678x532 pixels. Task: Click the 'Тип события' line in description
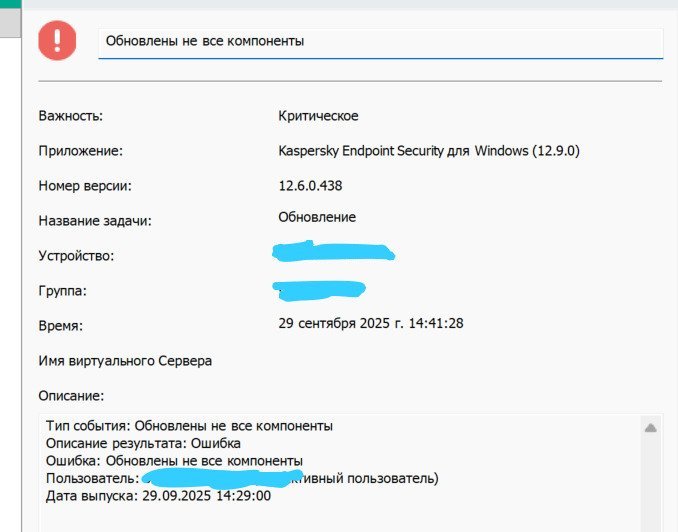coord(189,426)
